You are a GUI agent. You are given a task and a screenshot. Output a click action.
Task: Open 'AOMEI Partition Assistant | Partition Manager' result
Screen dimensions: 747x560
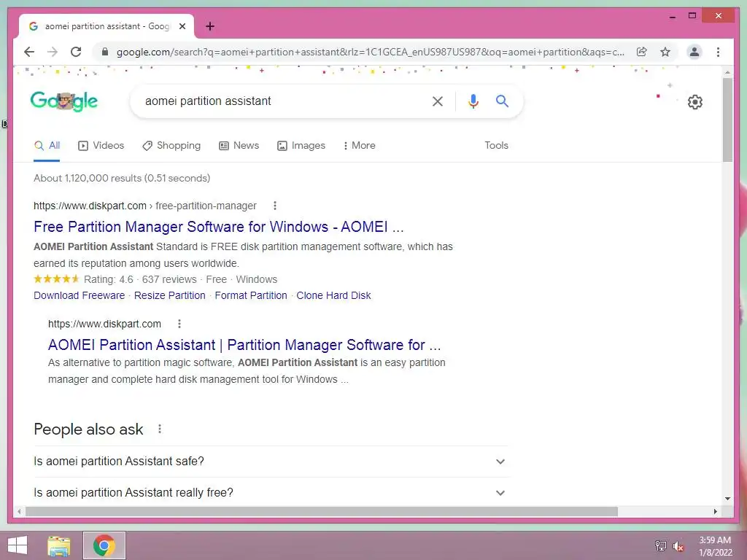(244, 345)
